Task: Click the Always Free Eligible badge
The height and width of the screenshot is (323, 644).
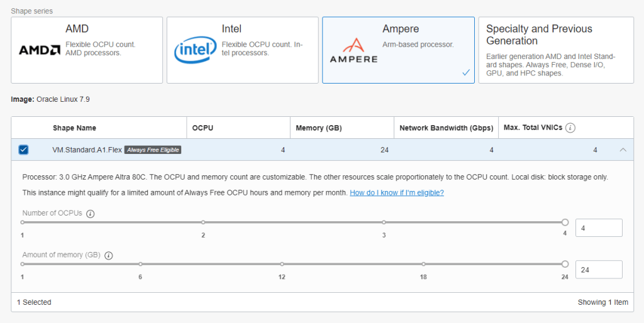Action: [153, 150]
